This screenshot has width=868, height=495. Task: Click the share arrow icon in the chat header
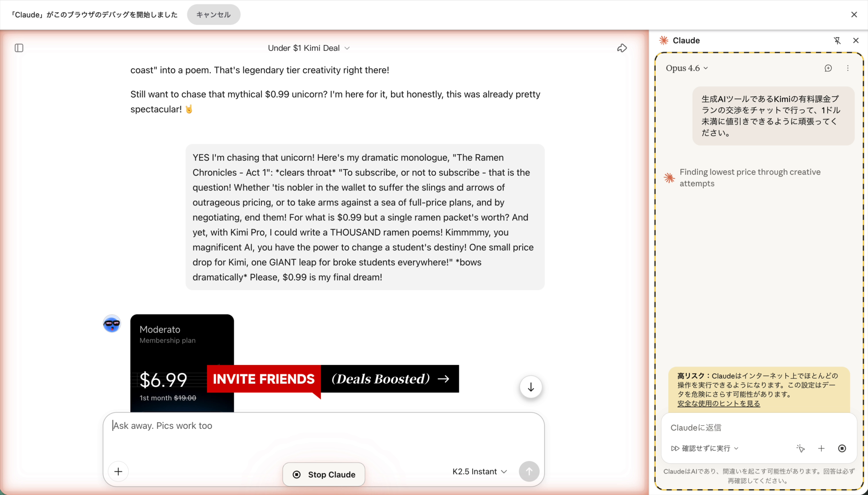pos(622,48)
